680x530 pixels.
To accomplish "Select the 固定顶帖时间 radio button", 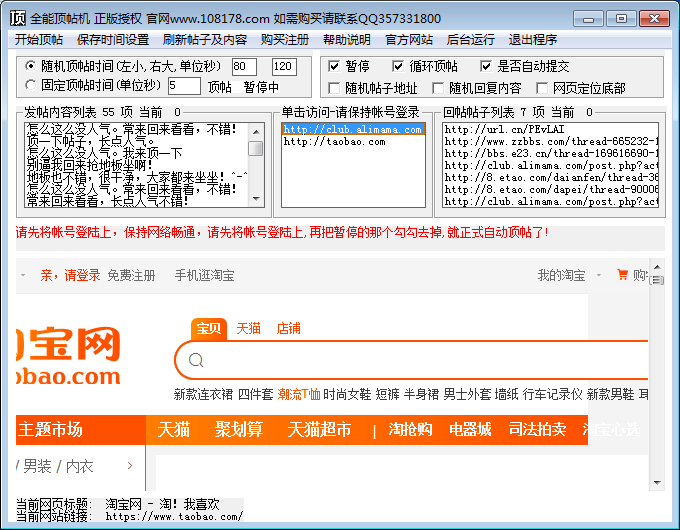I will click(x=30, y=85).
